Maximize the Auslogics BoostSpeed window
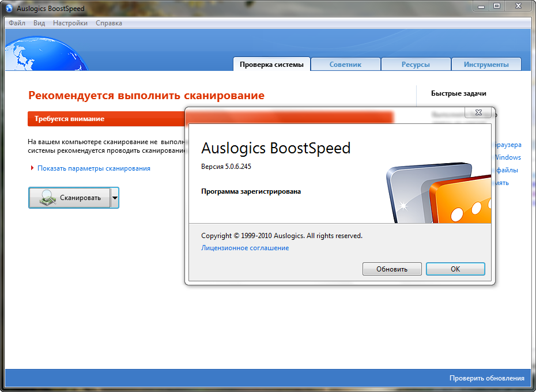Viewport: 536px width, 392px height. [x=497, y=6]
